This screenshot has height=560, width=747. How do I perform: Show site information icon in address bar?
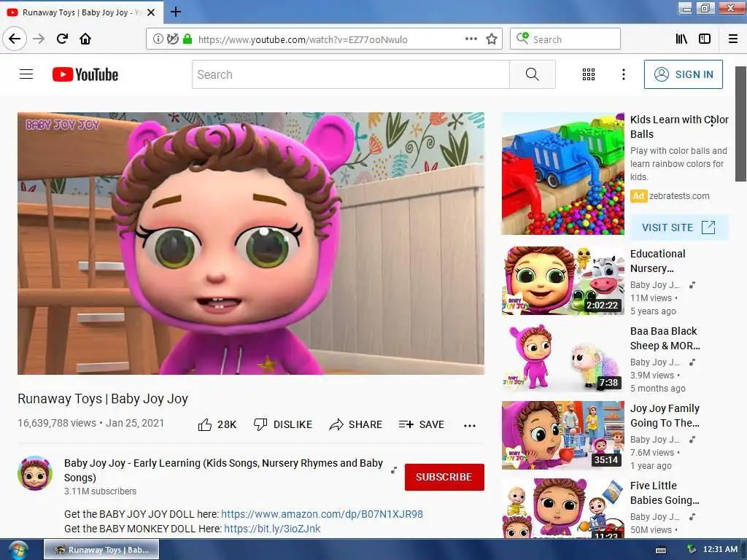click(x=158, y=39)
